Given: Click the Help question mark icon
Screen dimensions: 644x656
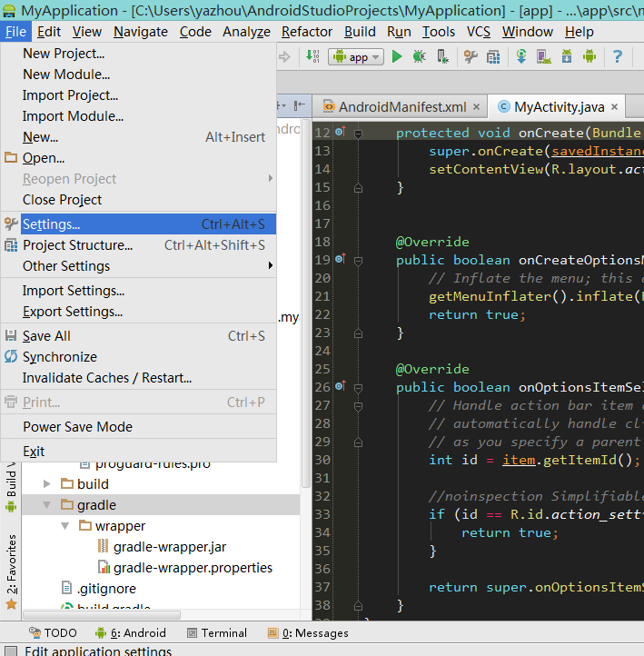Looking at the screenshot, I should coord(618,56).
